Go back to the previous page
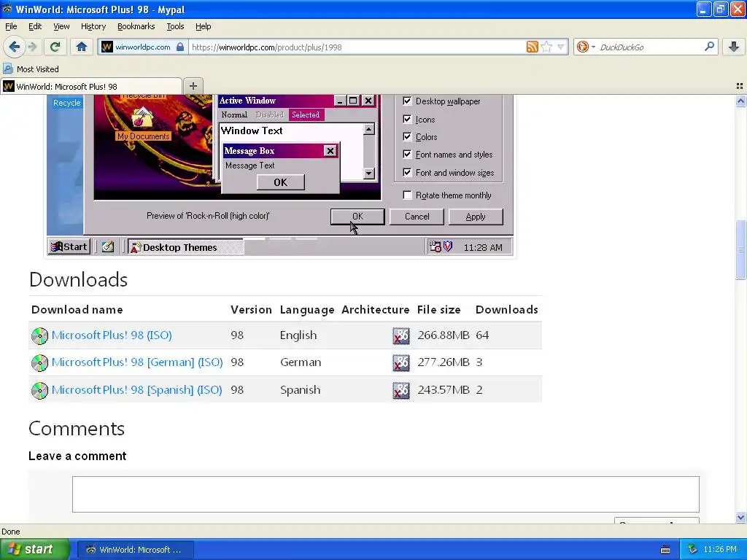The height and width of the screenshot is (560, 747). pyautogui.click(x=15, y=47)
